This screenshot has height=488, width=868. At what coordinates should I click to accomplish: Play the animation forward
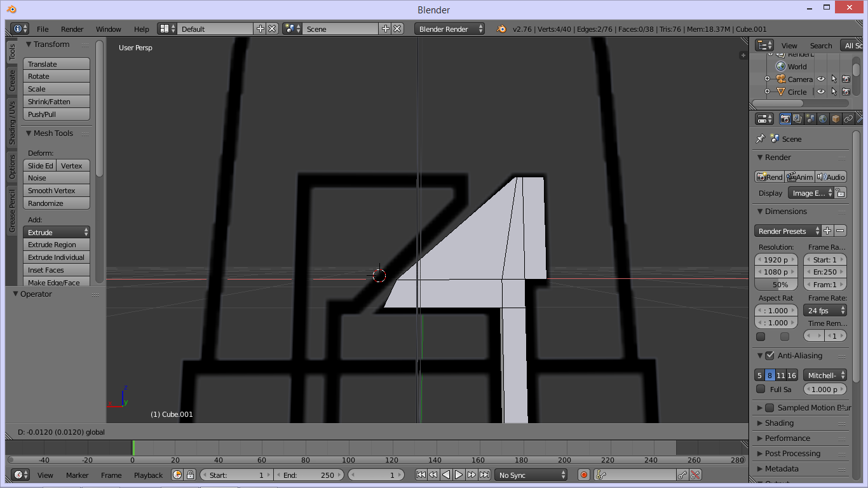tap(459, 475)
